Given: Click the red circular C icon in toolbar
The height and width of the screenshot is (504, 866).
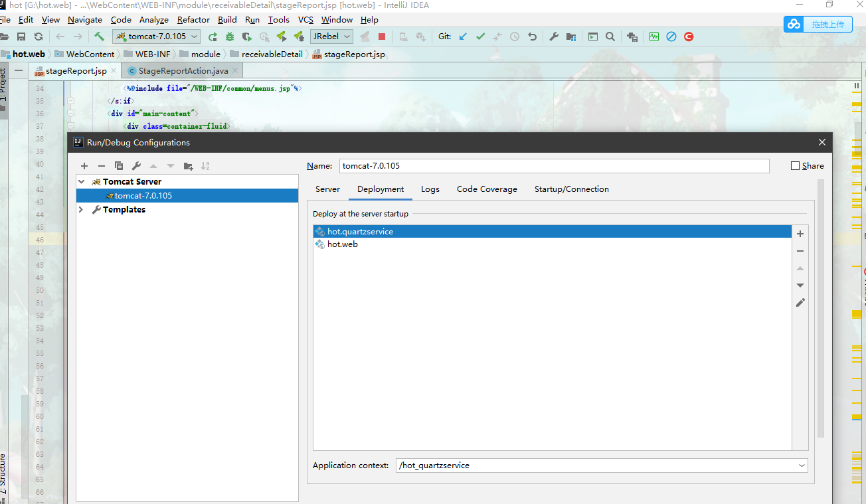Looking at the screenshot, I should (x=689, y=37).
